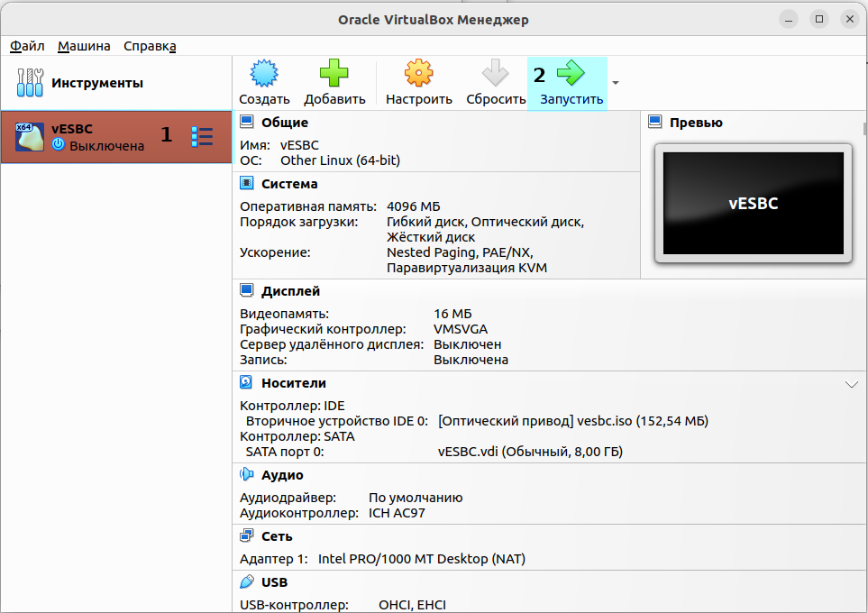
Task: Open the Носители settings header link
Action: coord(294,383)
